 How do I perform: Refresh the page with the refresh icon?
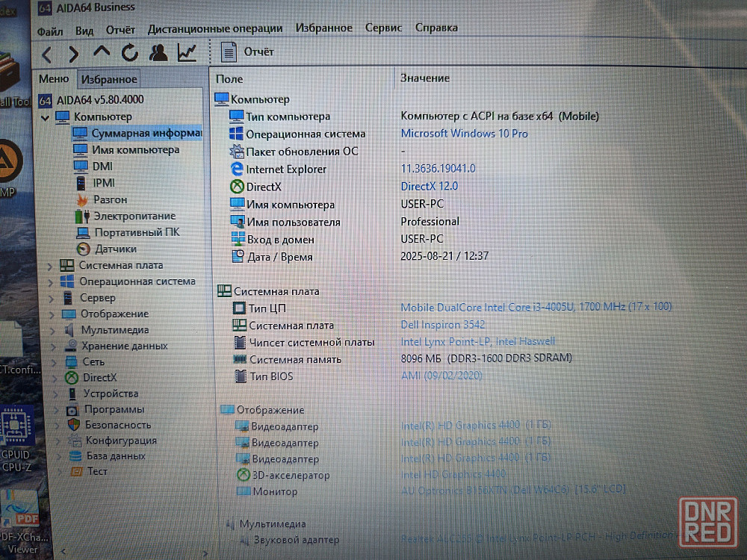(129, 52)
